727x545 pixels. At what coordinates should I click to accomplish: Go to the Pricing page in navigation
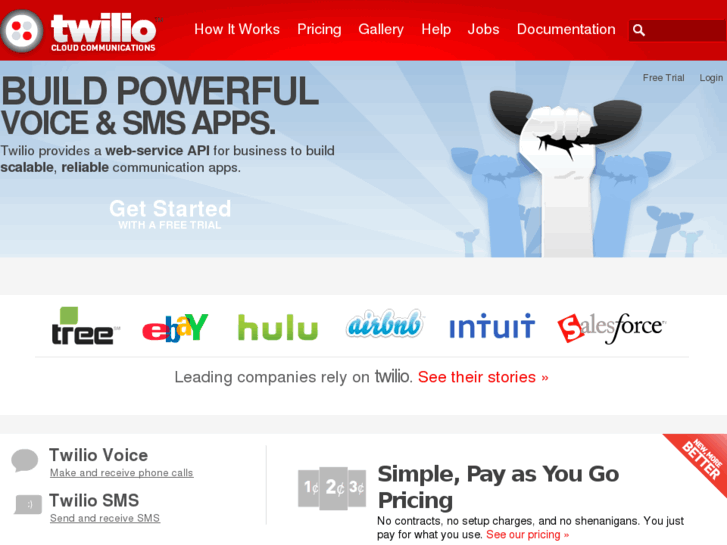point(319,29)
